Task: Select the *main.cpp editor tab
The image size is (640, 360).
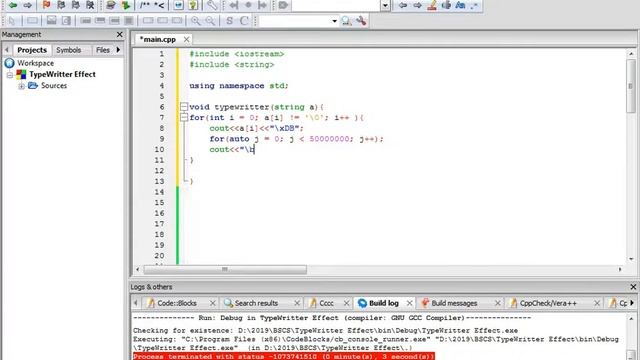Action: (x=158, y=39)
